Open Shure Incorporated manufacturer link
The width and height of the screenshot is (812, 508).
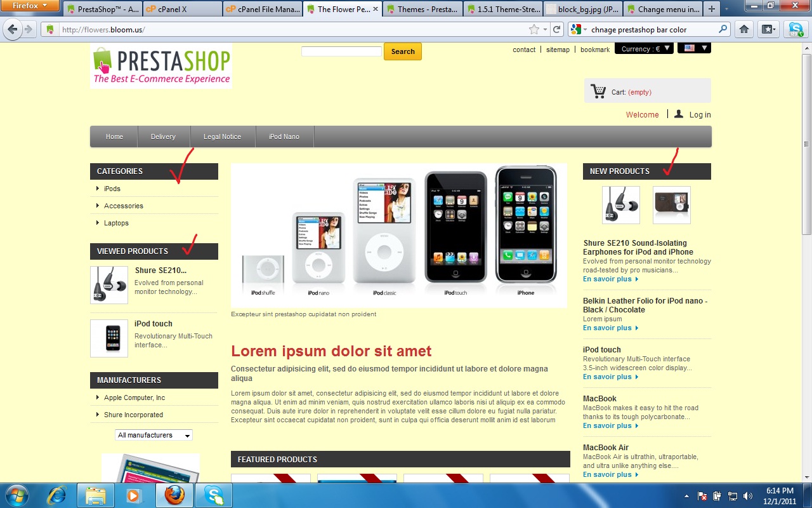pos(133,415)
